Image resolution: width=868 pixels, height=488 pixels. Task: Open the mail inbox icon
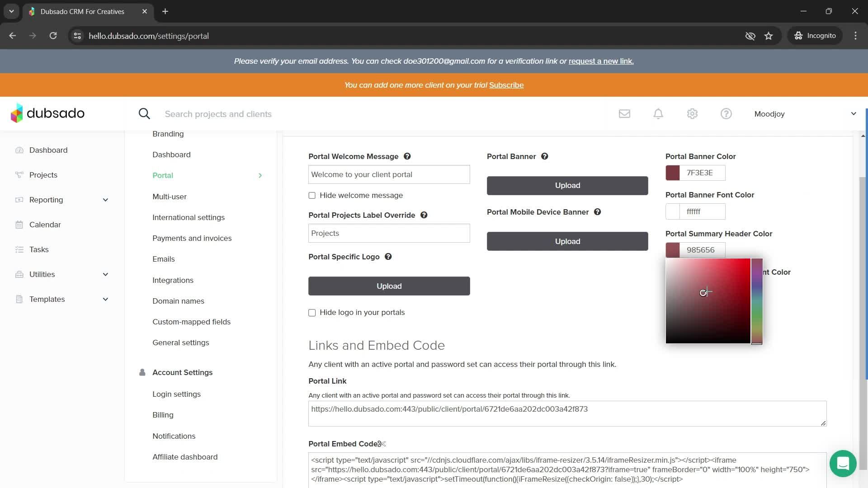[x=624, y=114]
